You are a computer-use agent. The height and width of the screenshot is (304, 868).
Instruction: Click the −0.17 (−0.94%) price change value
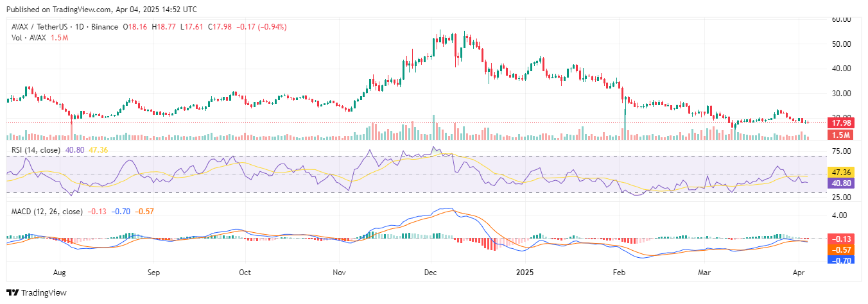point(261,27)
